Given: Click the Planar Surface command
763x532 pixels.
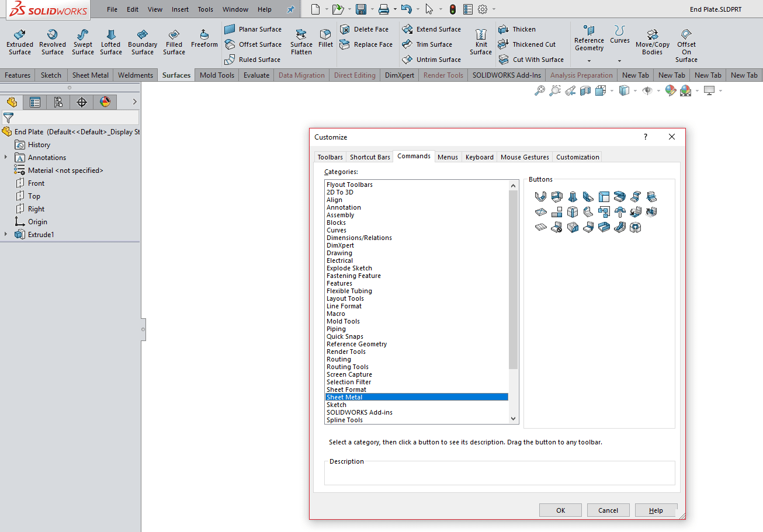Looking at the screenshot, I should 253,29.
